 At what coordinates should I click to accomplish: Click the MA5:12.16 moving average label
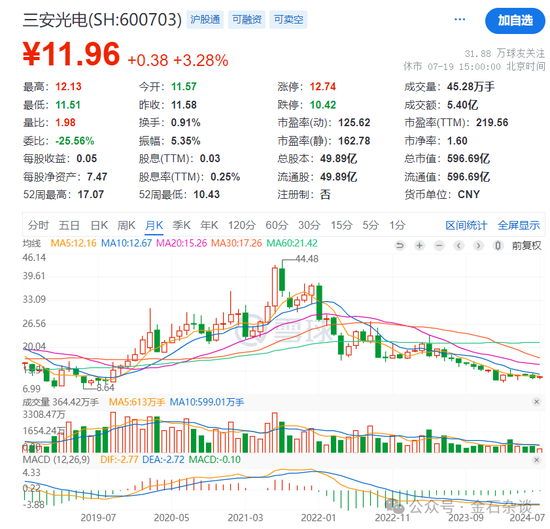(x=73, y=243)
